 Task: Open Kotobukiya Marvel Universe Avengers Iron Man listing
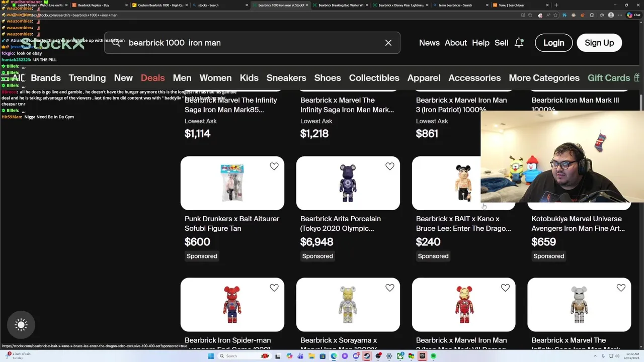[x=578, y=224]
